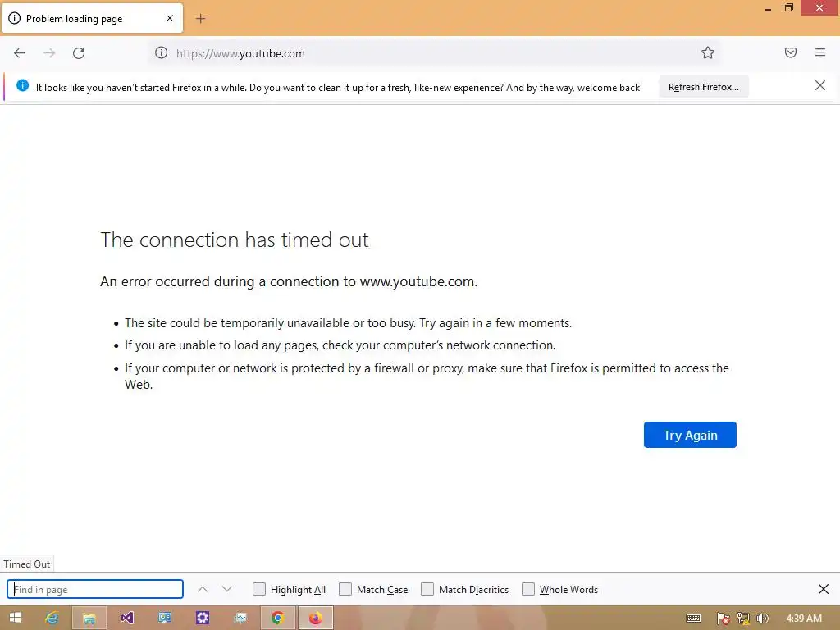
Task: Select the Problem loading page tab
Action: click(92, 18)
